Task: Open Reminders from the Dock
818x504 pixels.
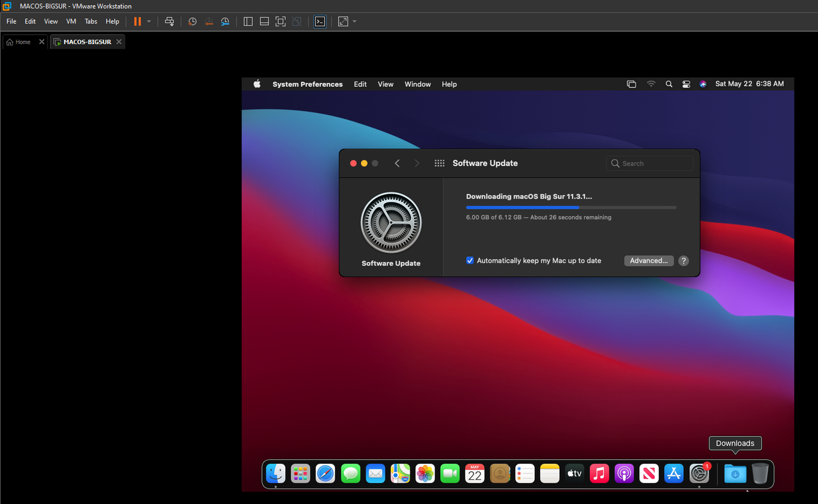Action: coord(525,473)
